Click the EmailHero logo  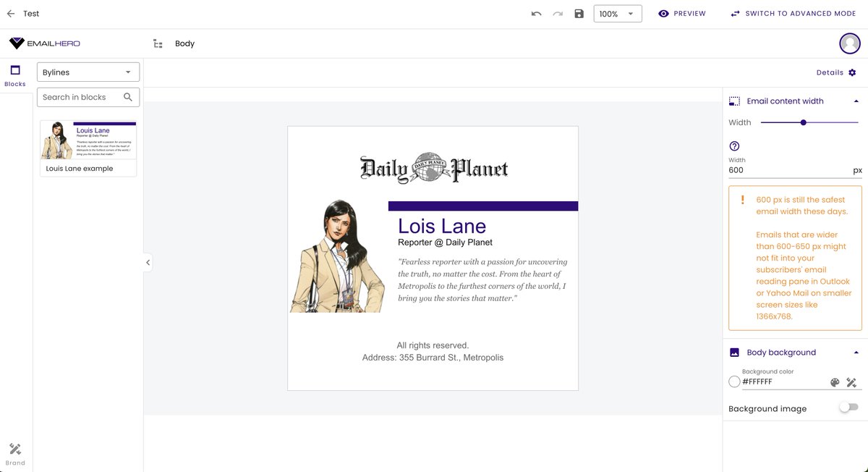point(45,43)
